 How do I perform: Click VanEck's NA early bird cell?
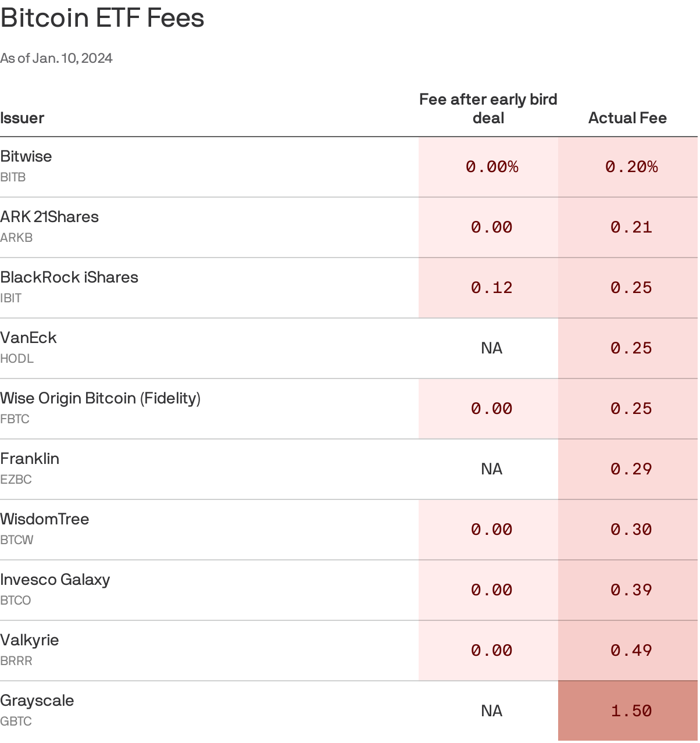491,348
